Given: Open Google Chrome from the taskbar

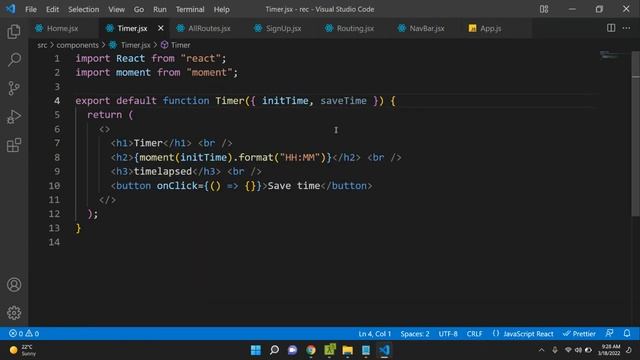Looking at the screenshot, I should 311,350.
